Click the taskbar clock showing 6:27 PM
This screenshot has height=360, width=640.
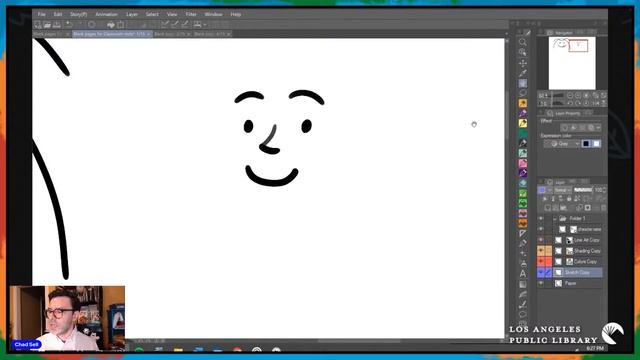[x=595, y=348]
